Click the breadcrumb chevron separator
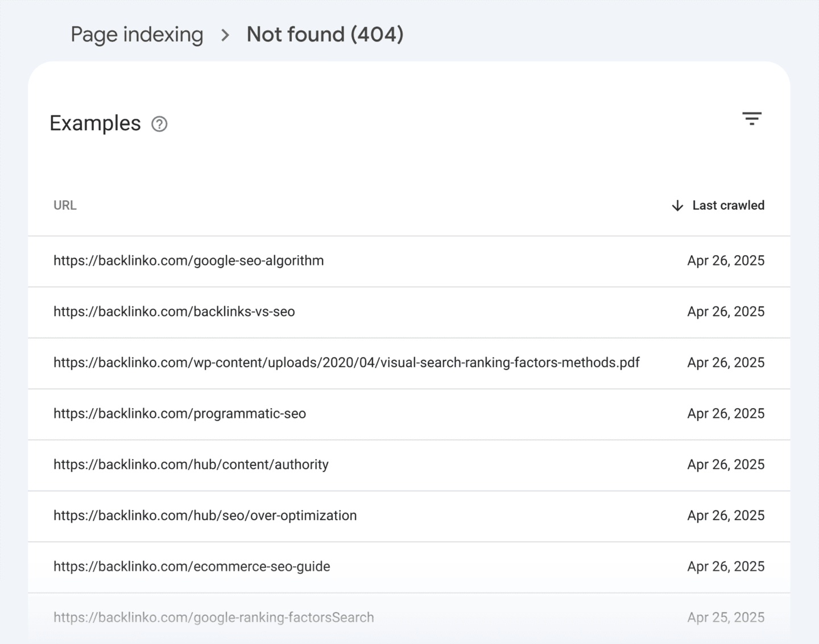 225,35
